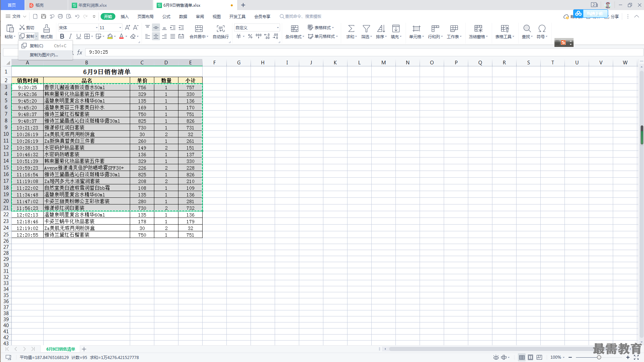Viewport: 644px width, 362px height.
Task: Toggle the right horizontal align button
Action: tap(164, 36)
